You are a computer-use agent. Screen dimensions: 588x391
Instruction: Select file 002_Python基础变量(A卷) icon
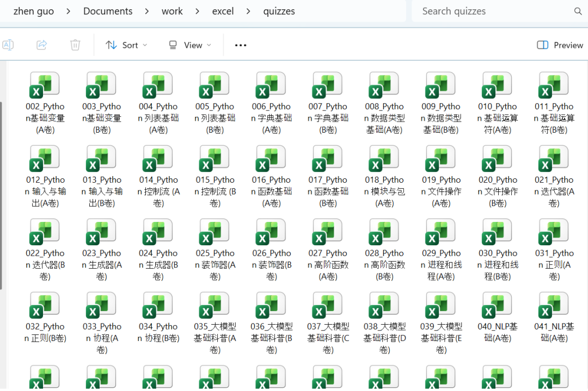(45, 86)
